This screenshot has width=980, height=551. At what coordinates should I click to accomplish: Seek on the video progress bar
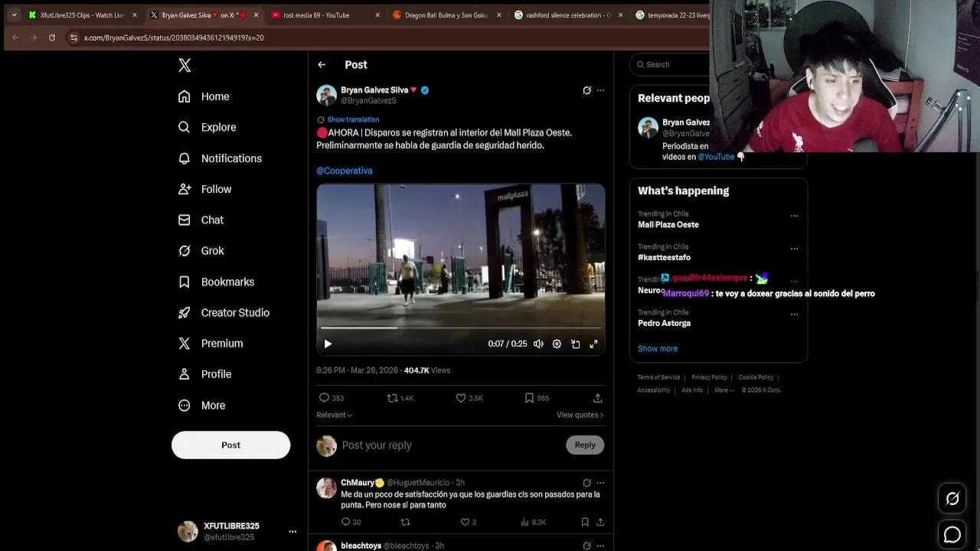tap(460, 328)
